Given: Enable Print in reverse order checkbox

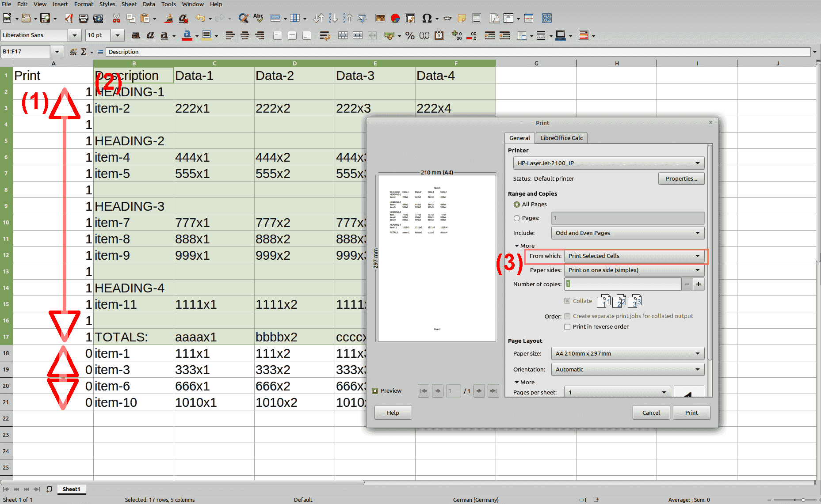Looking at the screenshot, I should [567, 327].
